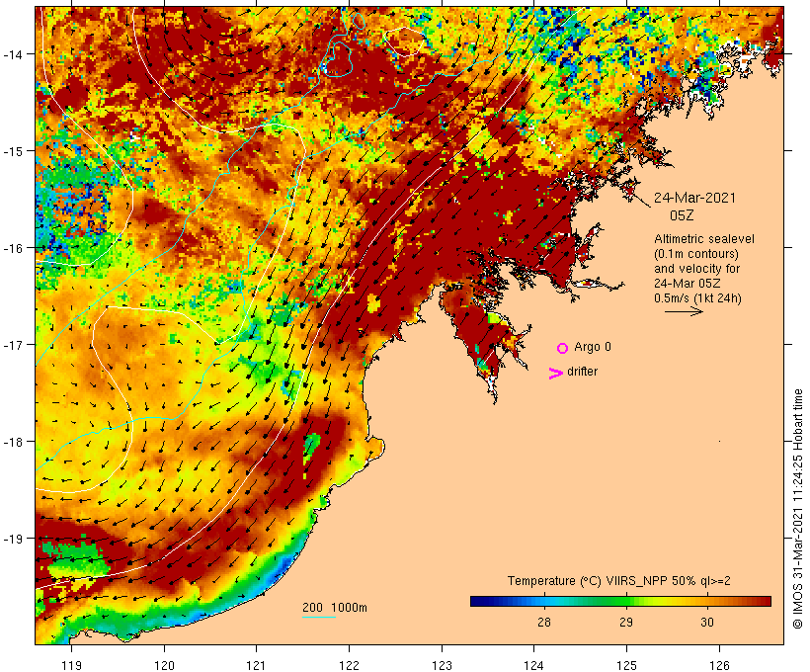The width and height of the screenshot is (810, 672).
Task: Select the '05Z' time label under date
Action: pyautogui.click(x=682, y=215)
